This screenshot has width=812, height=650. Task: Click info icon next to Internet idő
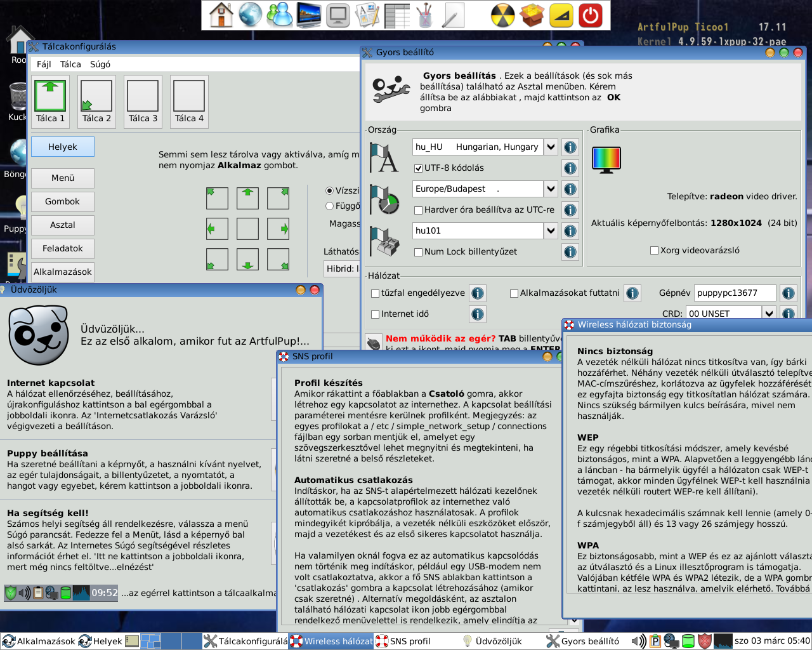pos(478,314)
